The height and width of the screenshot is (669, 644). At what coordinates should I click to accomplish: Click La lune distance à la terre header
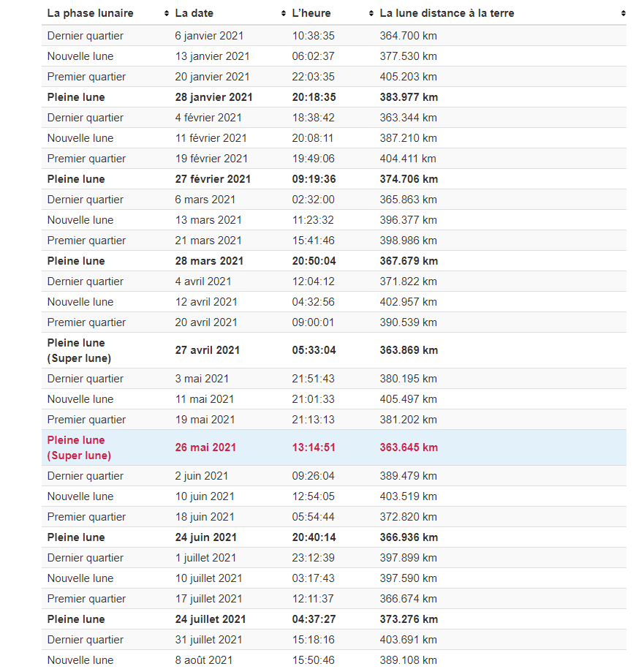tap(447, 13)
